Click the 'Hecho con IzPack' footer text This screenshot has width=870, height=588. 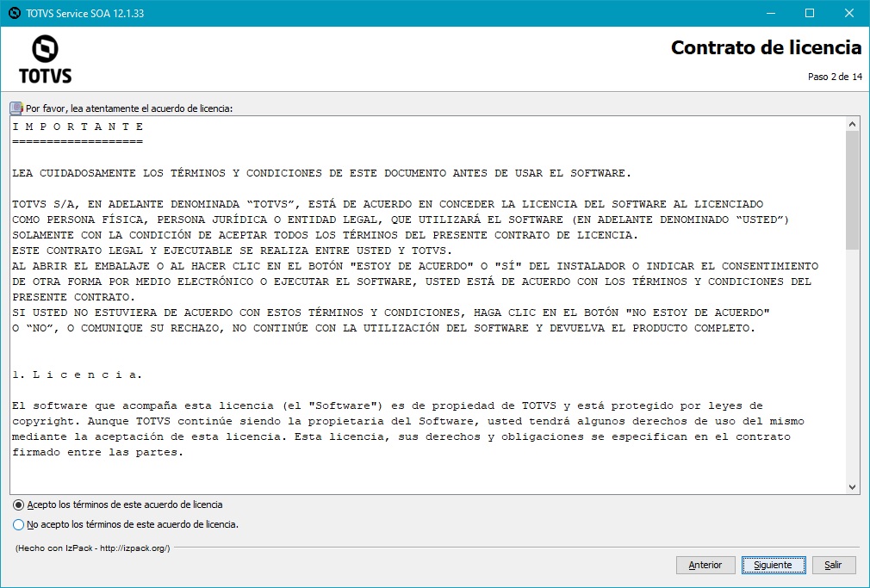coord(93,548)
